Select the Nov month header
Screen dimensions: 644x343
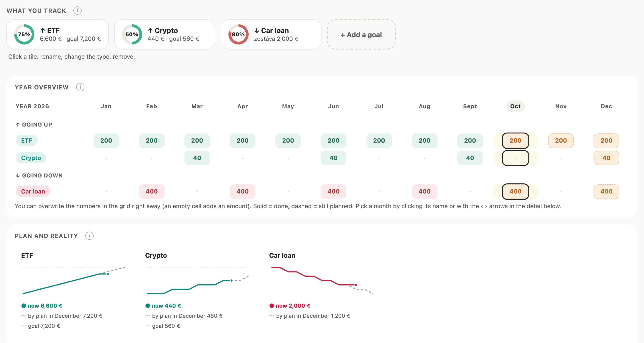561,106
